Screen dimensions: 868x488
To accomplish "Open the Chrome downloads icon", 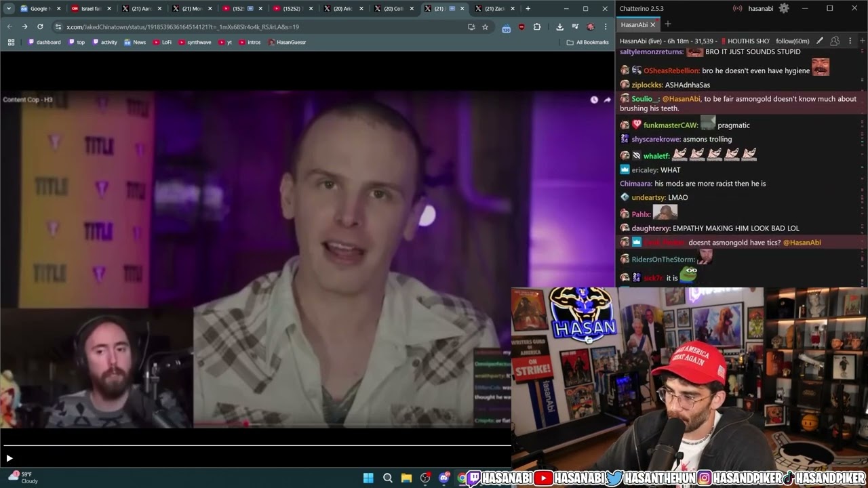I will pos(559,26).
